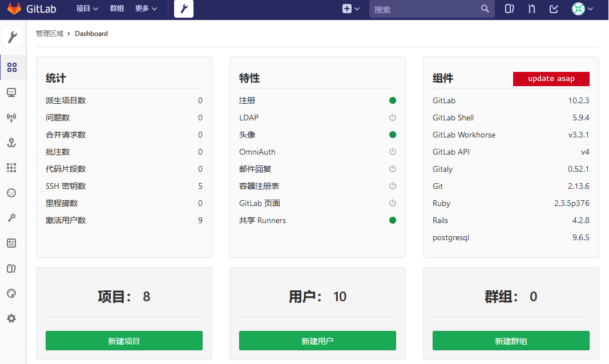Click the 邮件回复 power-off status icon
This screenshot has width=609, height=364.
coord(393,169)
